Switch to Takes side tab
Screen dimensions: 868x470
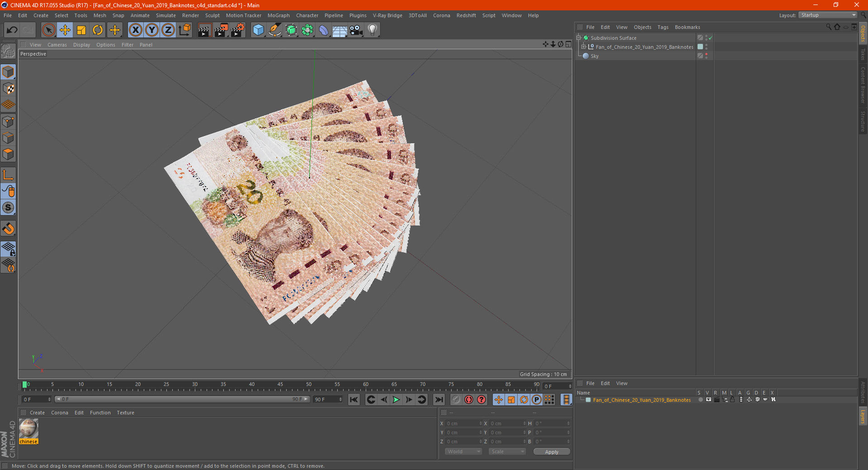pos(863,54)
